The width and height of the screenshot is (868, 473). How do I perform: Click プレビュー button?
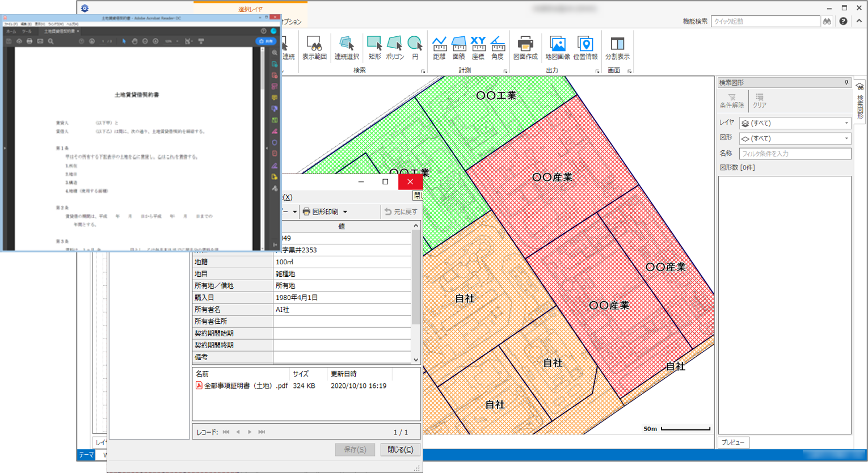[x=734, y=442]
